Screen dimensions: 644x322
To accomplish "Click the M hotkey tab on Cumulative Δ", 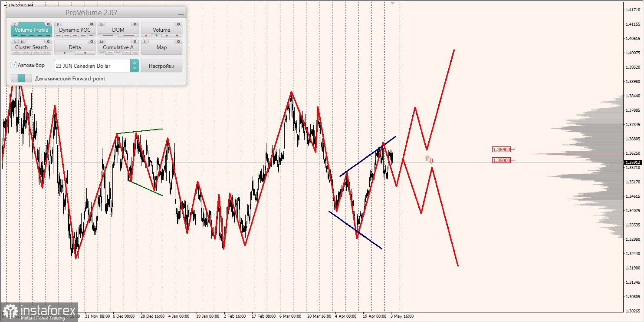I will coord(102,42).
